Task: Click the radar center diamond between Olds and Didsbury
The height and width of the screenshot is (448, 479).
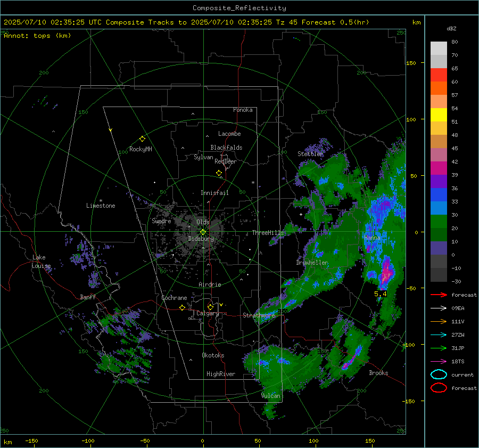Action: [203, 232]
